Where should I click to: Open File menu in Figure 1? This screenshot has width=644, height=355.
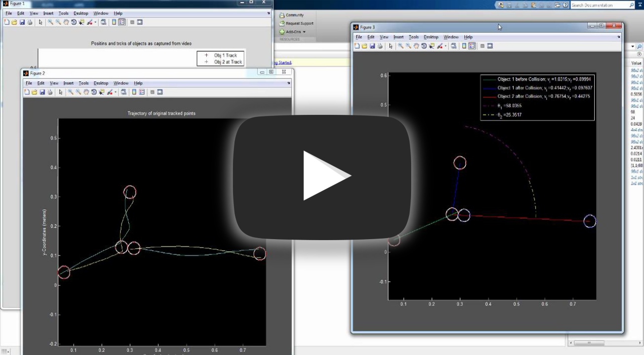point(9,13)
